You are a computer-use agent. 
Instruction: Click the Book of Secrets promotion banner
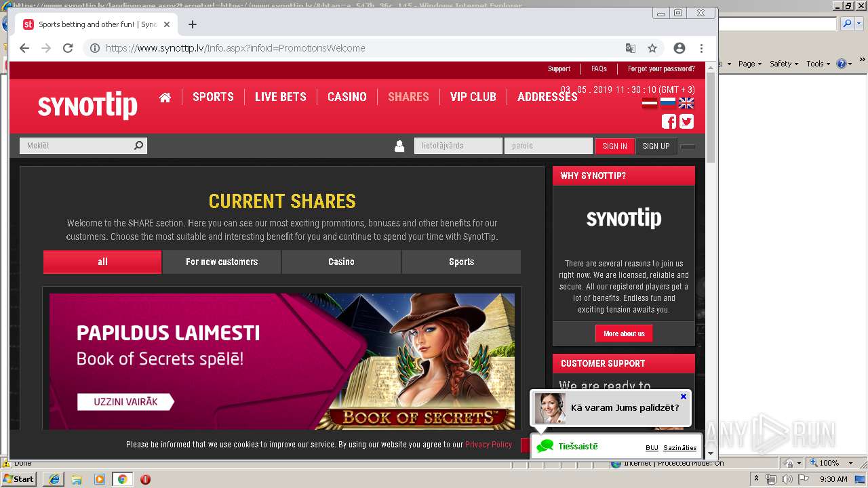[x=282, y=361]
